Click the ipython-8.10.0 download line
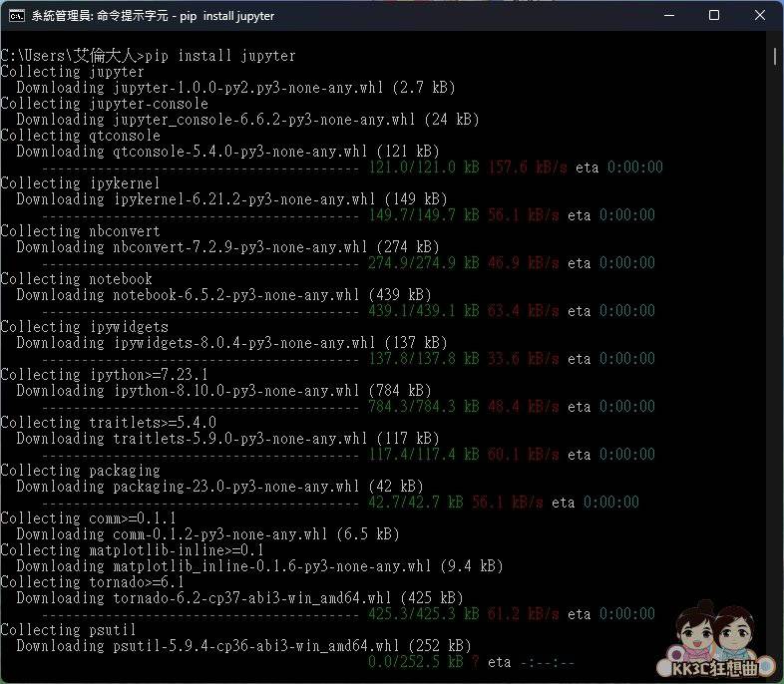This screenshot has height=684, width=784. click(x=223, y=391)
